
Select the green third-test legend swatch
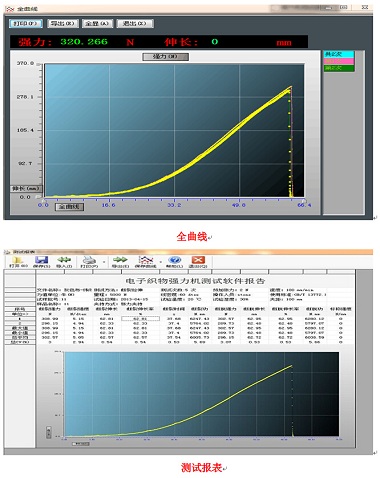(x=339, y=68)
